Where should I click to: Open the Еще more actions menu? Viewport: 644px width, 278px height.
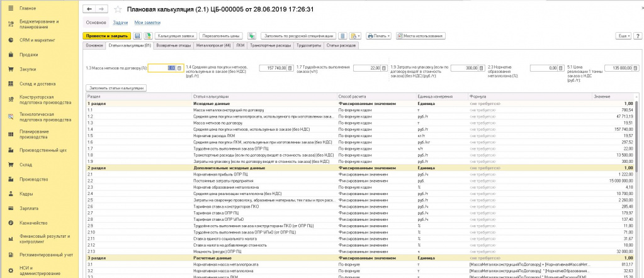pos(623,36)
